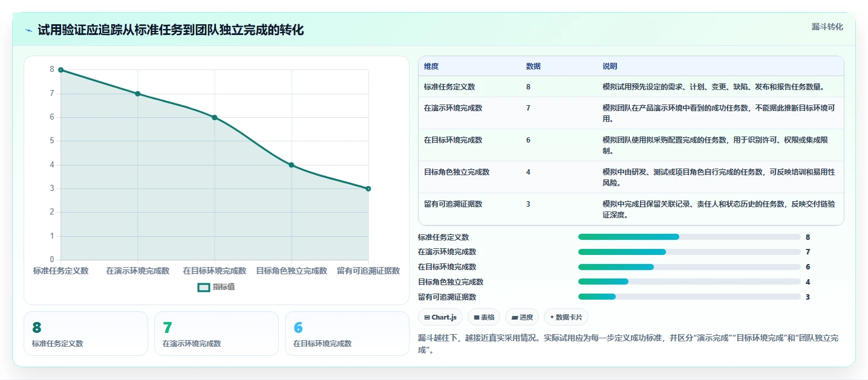This screenshot has width=868, height=380.
Task: Click the chart point for 标准任务定义数
Action: [x=60, y=70]
